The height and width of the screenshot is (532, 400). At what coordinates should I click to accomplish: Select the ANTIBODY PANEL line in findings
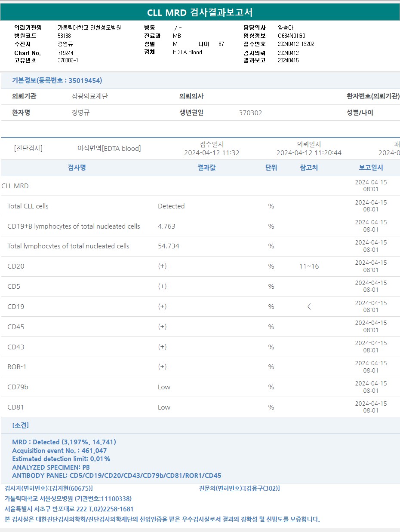pyautogui.click(x=117, y=475)
